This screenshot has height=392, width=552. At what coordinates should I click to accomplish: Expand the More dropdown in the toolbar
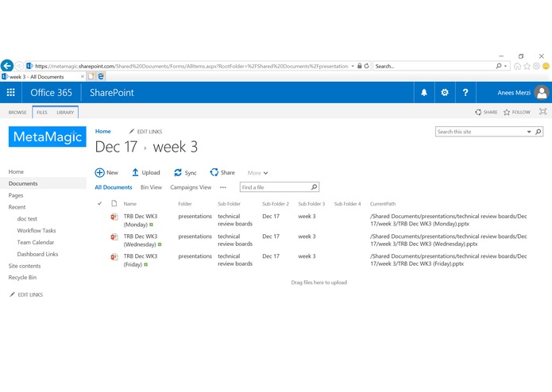point(257,173)
